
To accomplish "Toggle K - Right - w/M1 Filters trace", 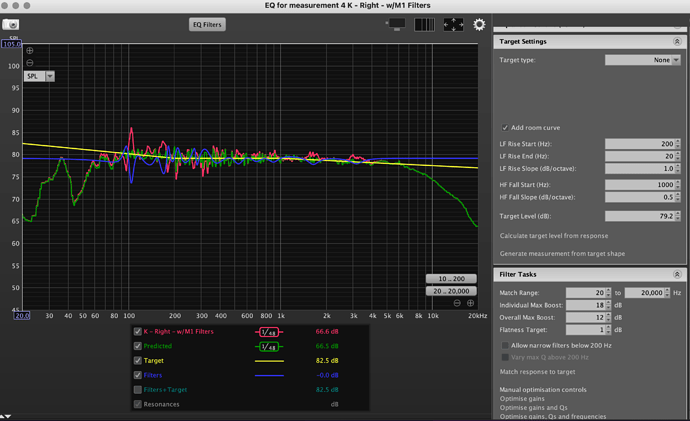I will click(x=138, y=332).
